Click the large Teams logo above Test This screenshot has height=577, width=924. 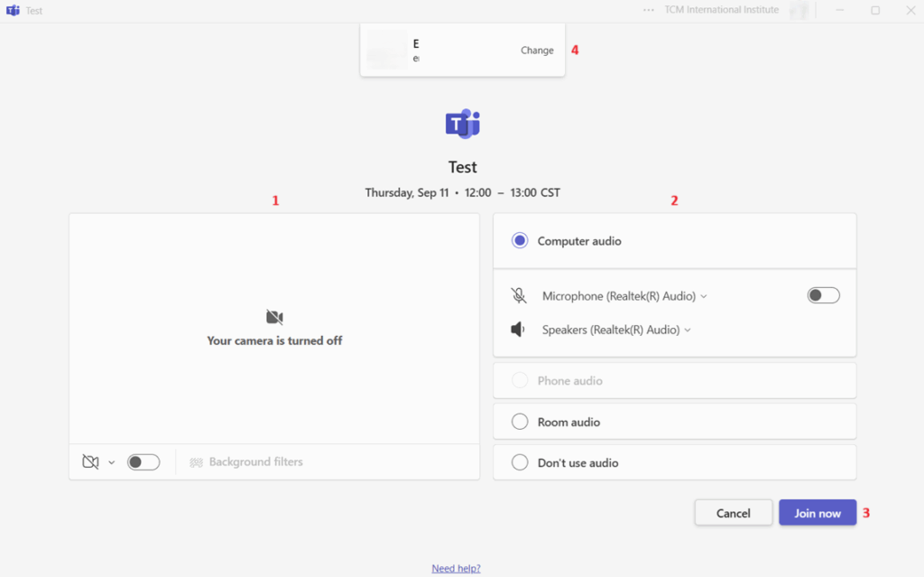click(463, 124)
